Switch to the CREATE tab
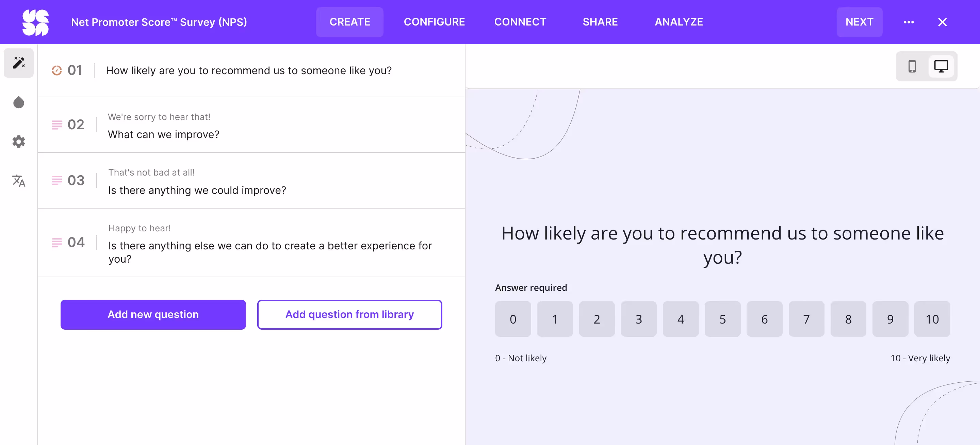Screen dimensions: 980x445 pos(349,22)
